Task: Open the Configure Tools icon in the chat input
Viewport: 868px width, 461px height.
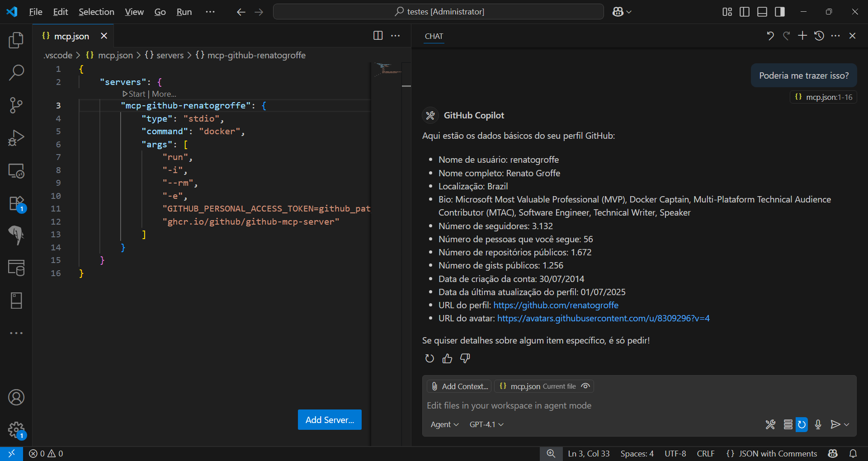Action: 770,424
